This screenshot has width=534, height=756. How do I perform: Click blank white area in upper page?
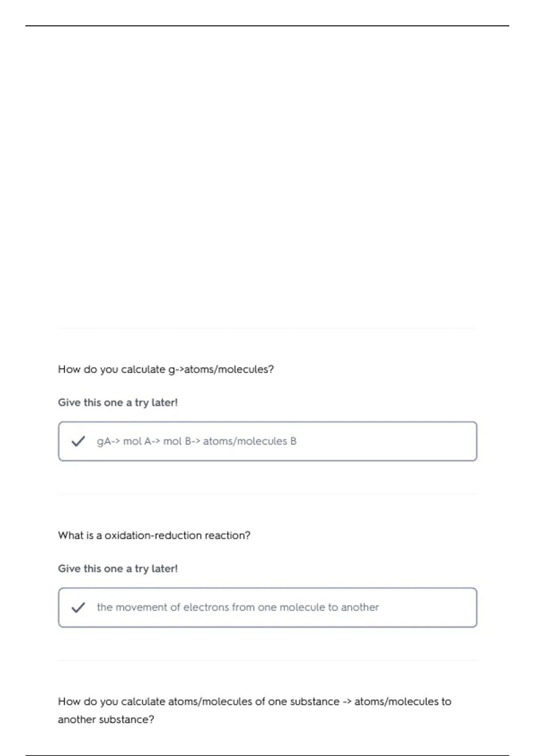click(267, 178)
